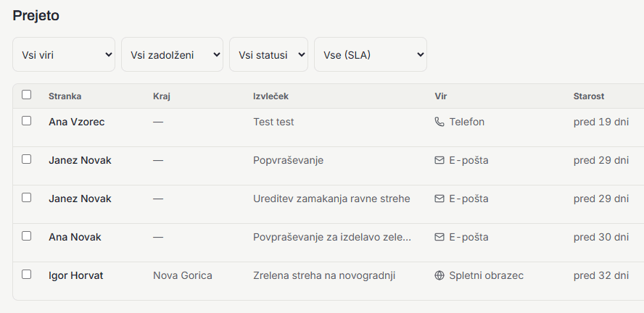Click the Prejeto page heading

(36, 16)
